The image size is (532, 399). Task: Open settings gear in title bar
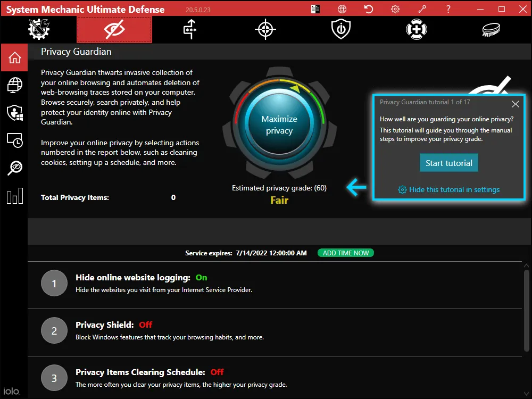(395, 9)
